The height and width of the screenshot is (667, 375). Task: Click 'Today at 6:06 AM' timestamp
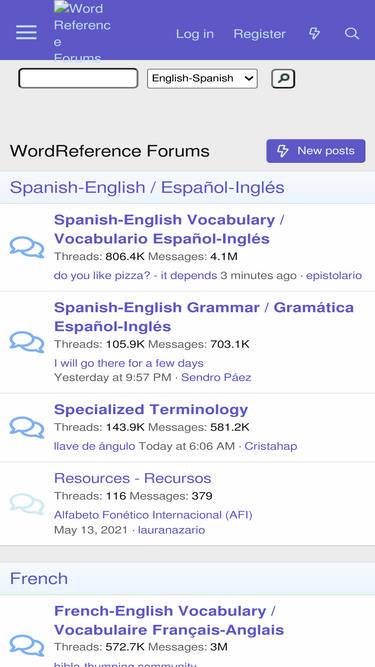[187, 446]
